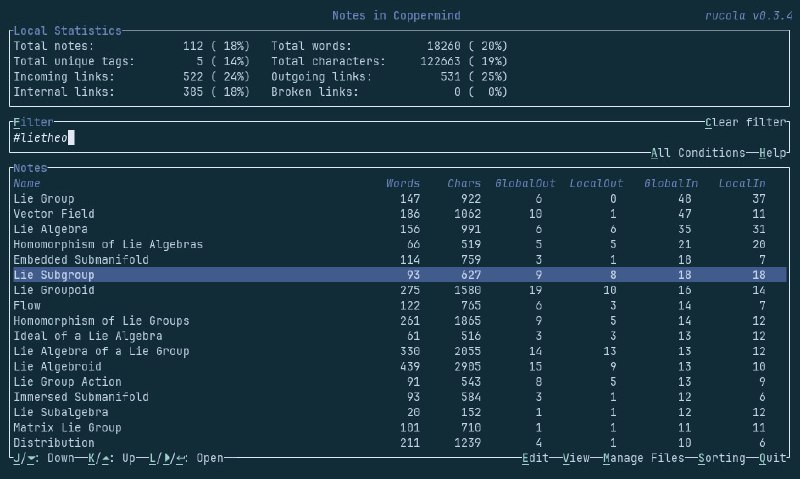This screenshot has width=800, height=479.
Task: Select the Lie Algebroid note
Action: pyautogui.click(x=399, y=367)
